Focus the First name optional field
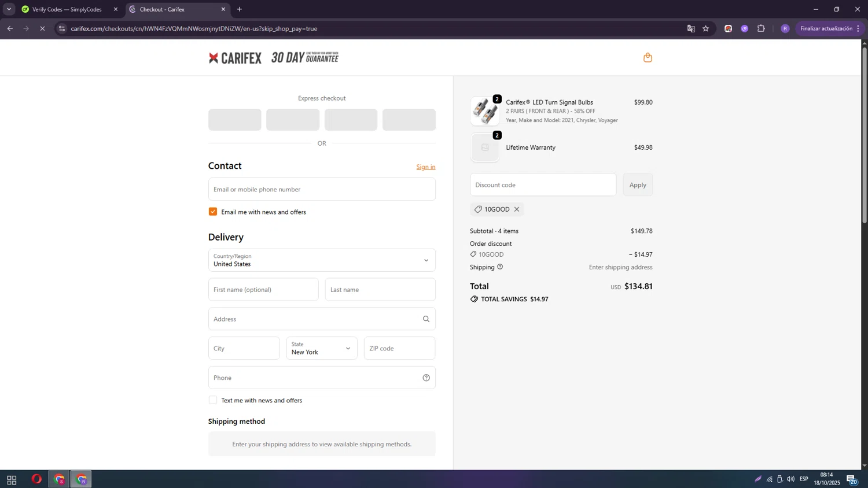 (x=263, y=290)
